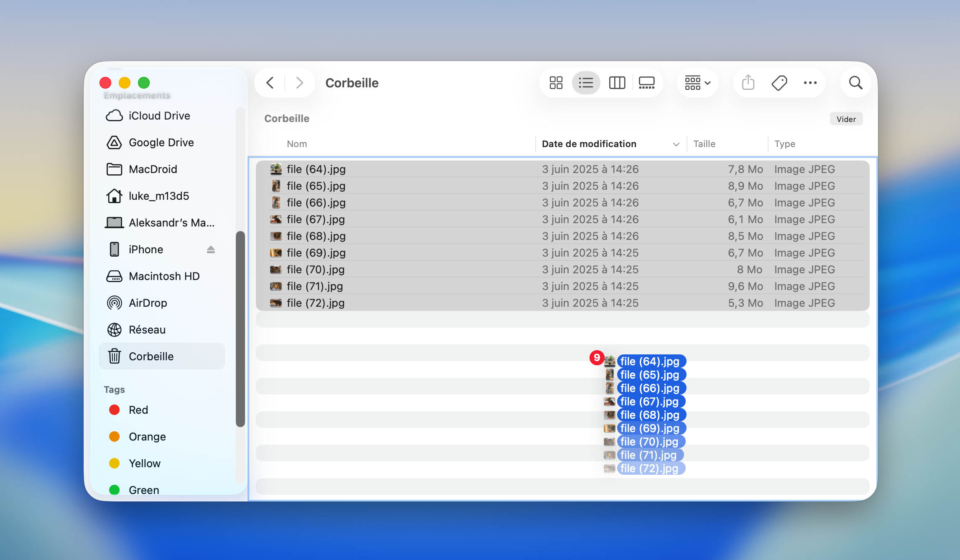Sort by the Type column header

click(784, 144)
